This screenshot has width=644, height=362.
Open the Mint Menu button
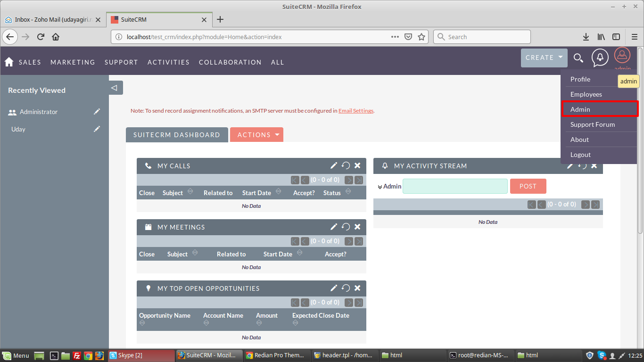[16, 355]
